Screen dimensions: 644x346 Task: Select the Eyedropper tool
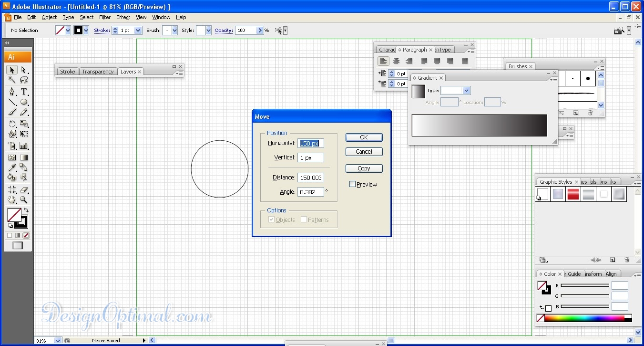tap(12, 168)
